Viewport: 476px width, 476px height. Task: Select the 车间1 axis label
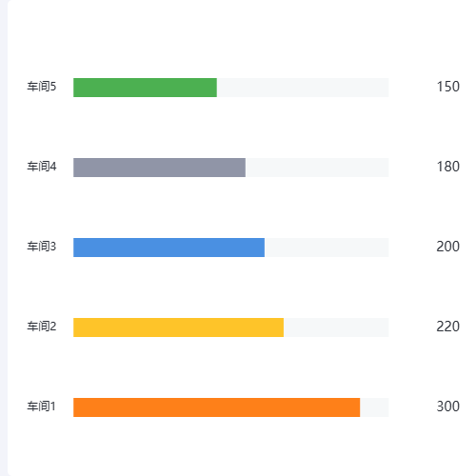[42, 407]
